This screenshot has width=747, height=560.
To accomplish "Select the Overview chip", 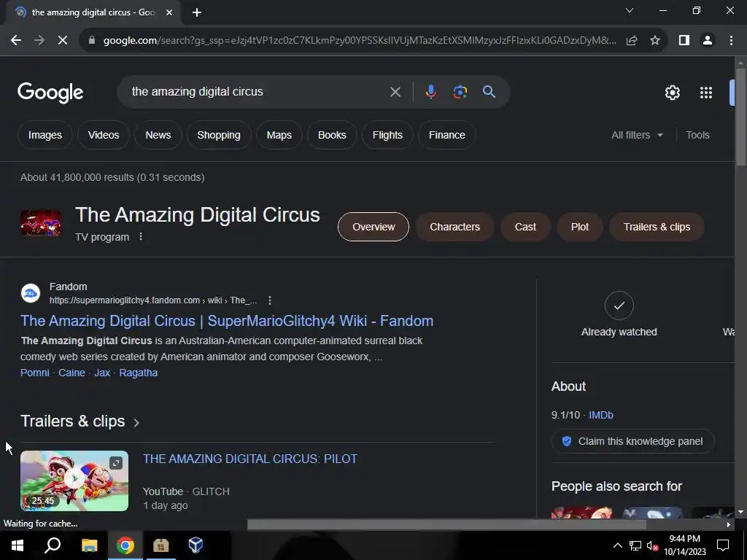I will tap(373, 227).
